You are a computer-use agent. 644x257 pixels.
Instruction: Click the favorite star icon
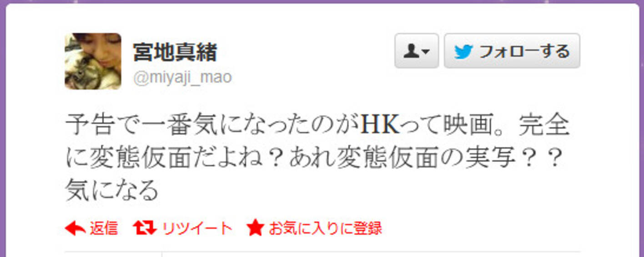click(x=255, y=228)
